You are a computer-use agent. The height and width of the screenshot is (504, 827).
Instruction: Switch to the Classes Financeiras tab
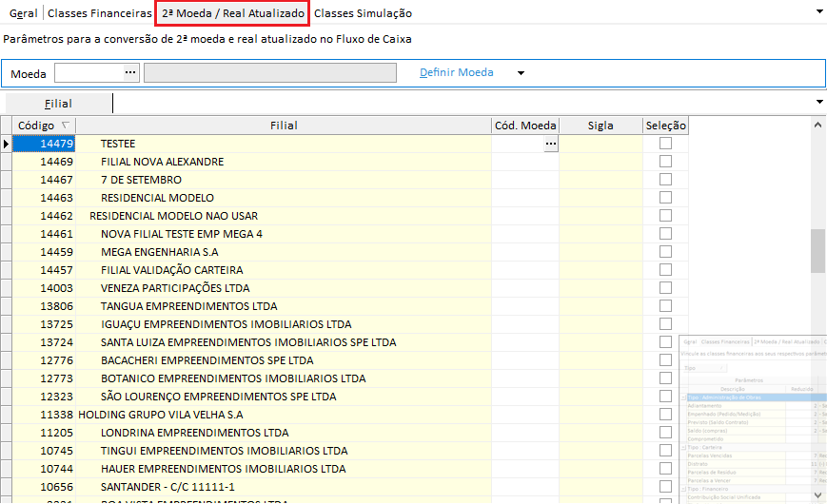coord(99,13)
